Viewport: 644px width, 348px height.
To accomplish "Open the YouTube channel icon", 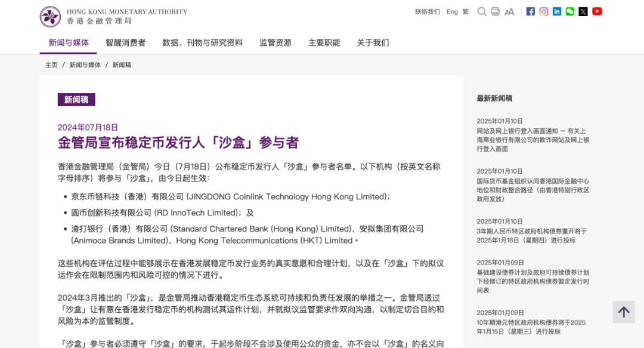I will pos(597,11).
